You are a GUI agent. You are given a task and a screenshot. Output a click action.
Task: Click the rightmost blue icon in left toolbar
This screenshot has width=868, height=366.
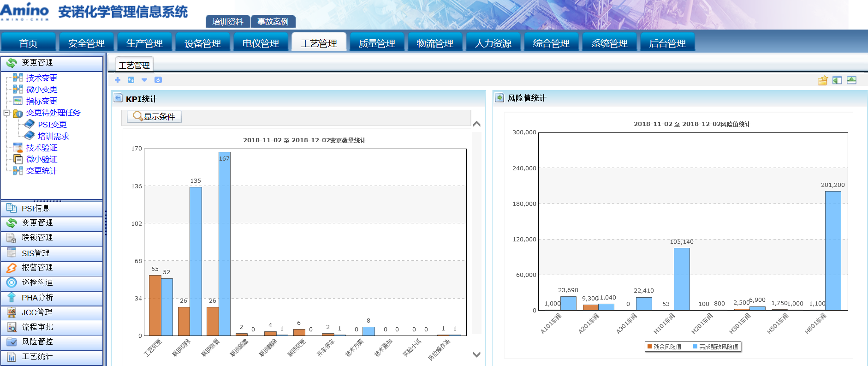click(x=158, y=80)
